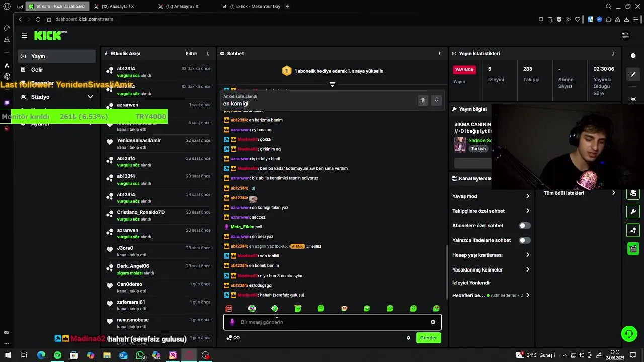Click the Turkish language tag

coord(478,149)
